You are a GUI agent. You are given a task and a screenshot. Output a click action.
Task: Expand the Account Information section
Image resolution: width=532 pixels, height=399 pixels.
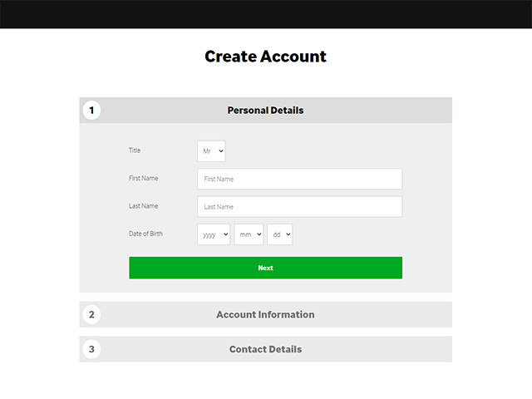266,314
